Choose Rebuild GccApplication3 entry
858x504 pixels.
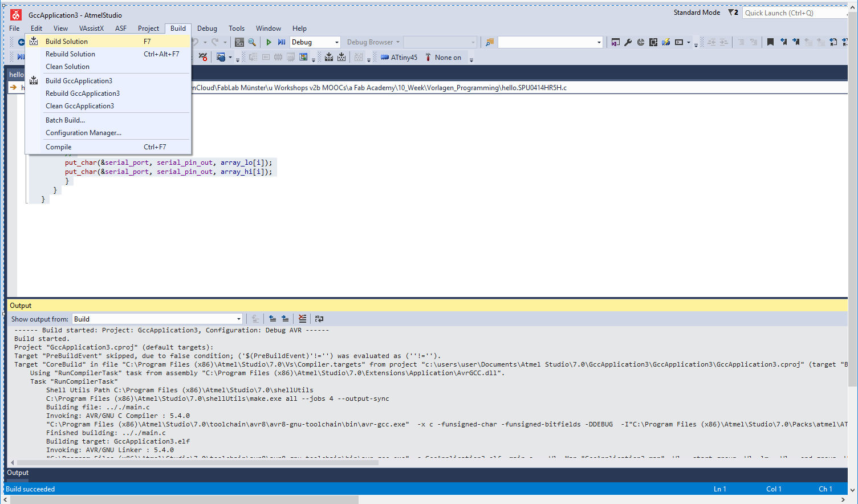pyautogui.click(x=108, y=94)
